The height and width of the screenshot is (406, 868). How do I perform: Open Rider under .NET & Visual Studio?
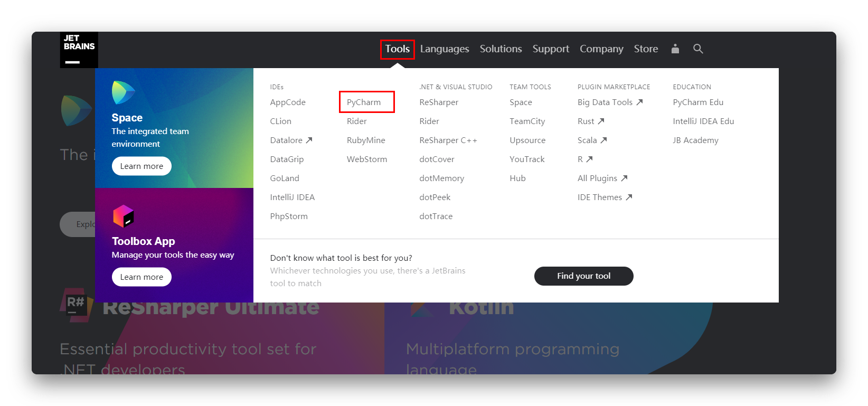429,121
